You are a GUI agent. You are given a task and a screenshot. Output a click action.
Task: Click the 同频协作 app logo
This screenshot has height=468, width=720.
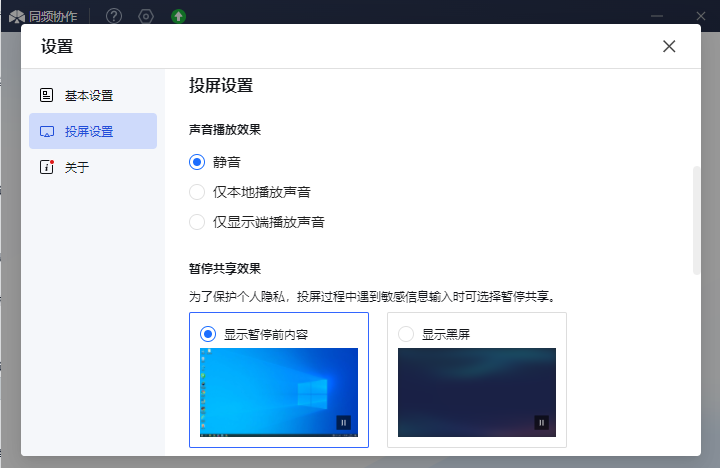(17, 17)
